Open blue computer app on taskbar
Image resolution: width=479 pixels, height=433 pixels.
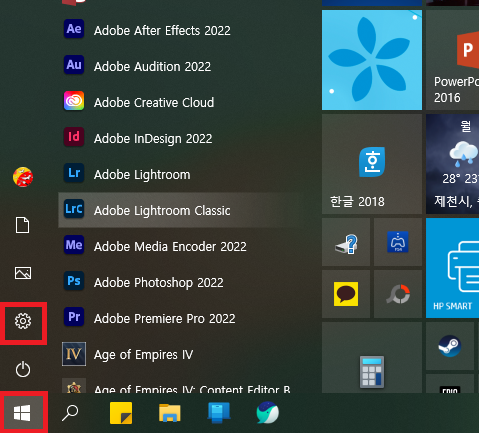pos(219,413)
